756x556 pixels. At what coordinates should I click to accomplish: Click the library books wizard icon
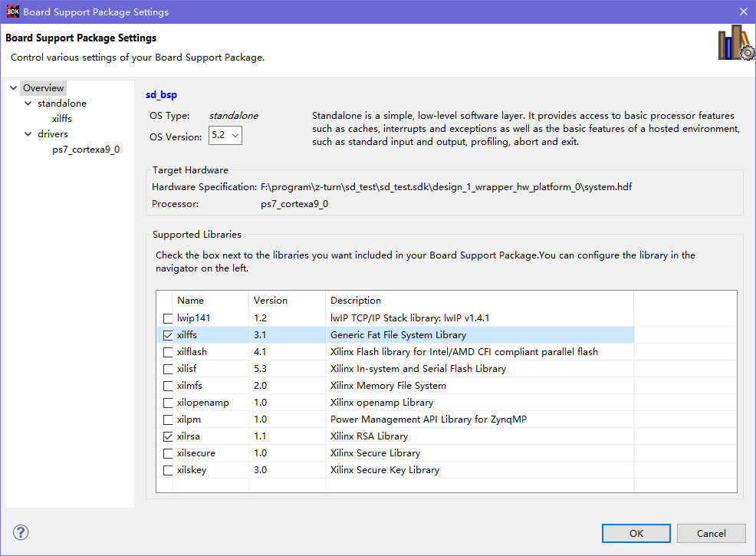pyautogui.click(x=736, y=43)
